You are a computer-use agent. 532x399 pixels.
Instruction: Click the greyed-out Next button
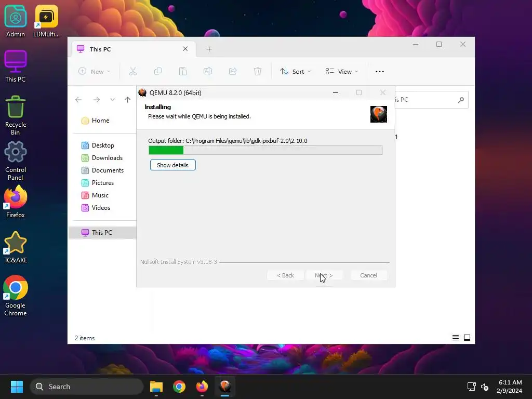click(x=324, y=275)
